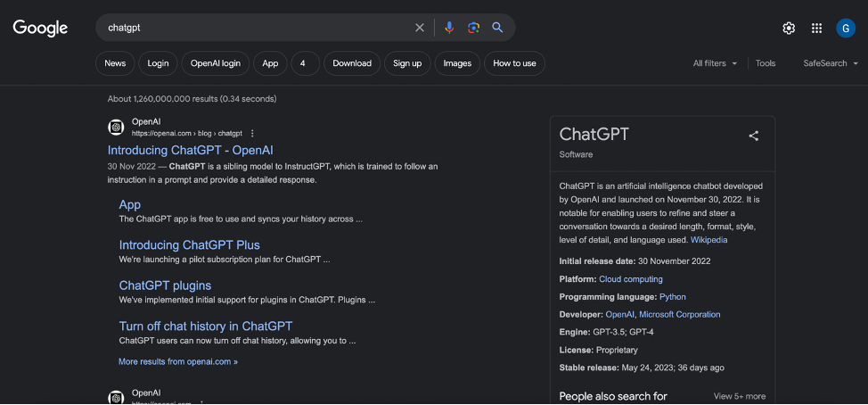The height and width of the screenshot is (405, 868).
Task: Open three-dot menu beside openai.com blog URL
Action: pos(252,133)
